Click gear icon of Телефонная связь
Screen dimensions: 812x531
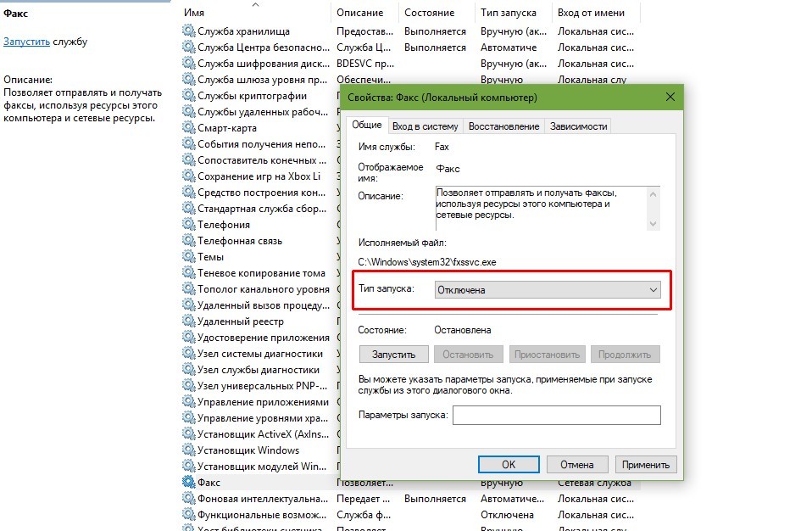point(188,240)
